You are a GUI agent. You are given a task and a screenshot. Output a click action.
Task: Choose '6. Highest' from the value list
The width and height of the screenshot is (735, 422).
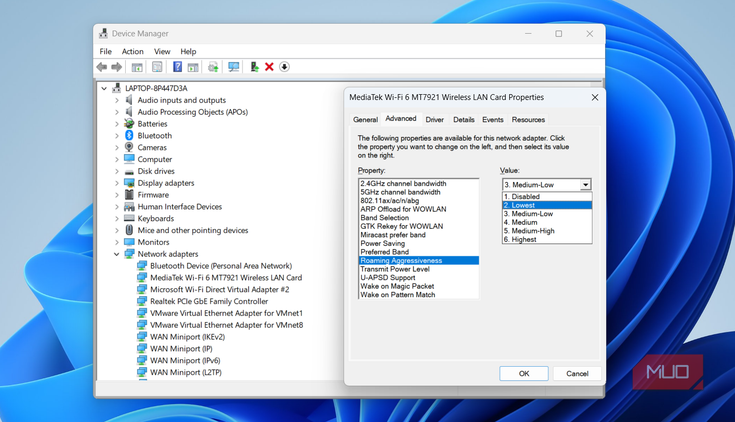point(547,239)
